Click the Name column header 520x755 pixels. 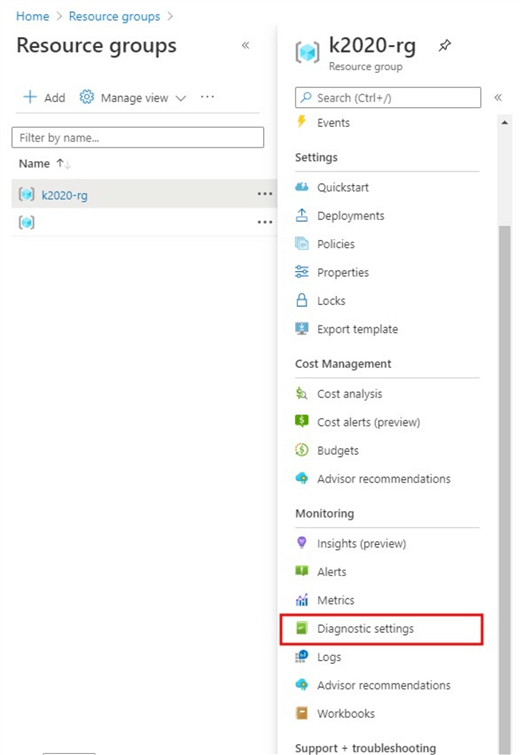(x=34, y=164)
